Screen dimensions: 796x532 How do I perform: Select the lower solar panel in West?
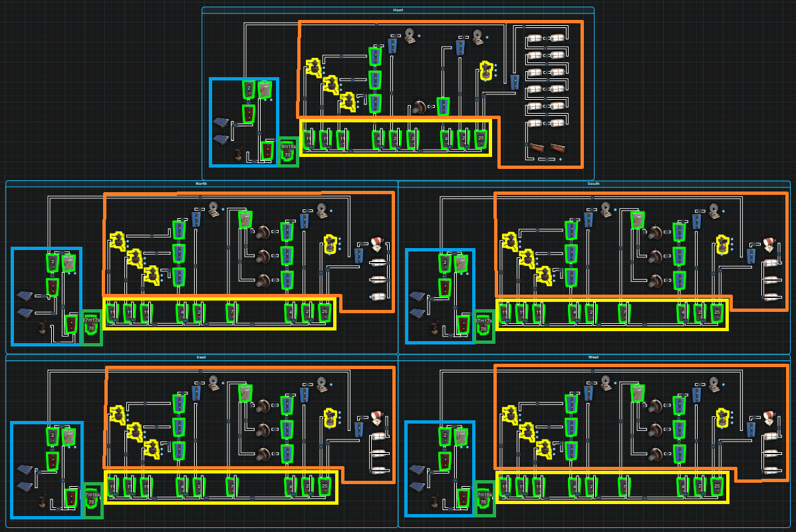click(418, 487)
